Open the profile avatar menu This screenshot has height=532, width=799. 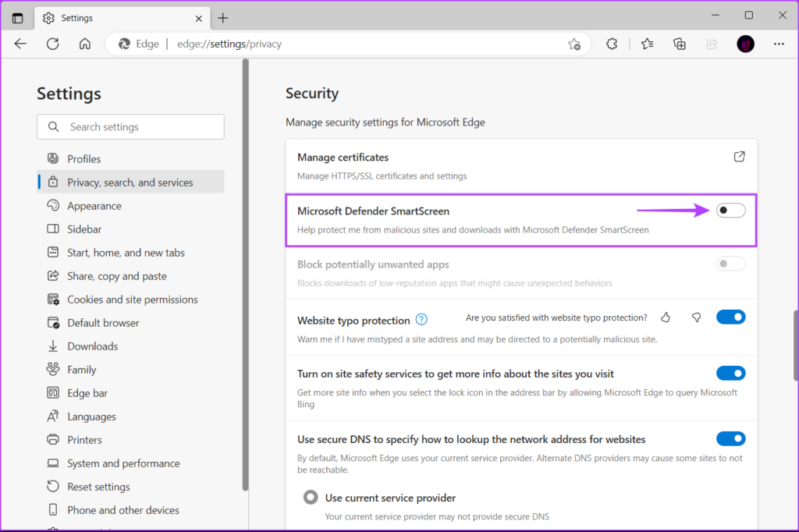[x=745, y=44]
